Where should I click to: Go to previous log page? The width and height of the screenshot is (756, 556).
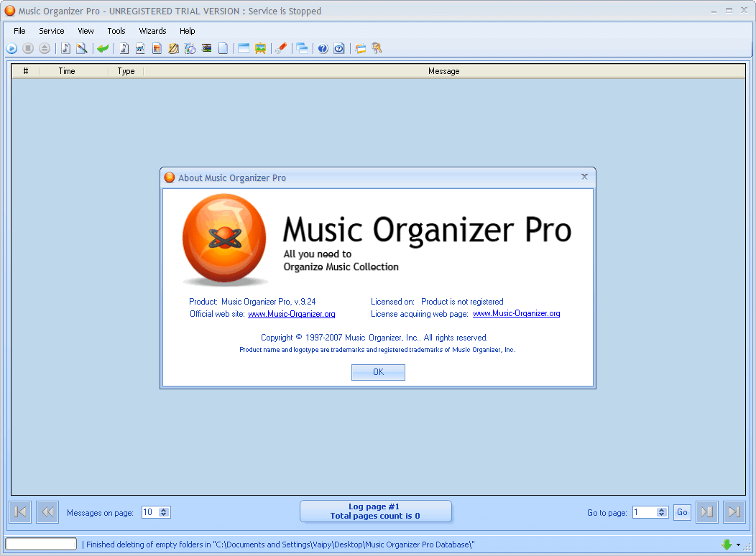pyautogui.click(x=47, y=511)
